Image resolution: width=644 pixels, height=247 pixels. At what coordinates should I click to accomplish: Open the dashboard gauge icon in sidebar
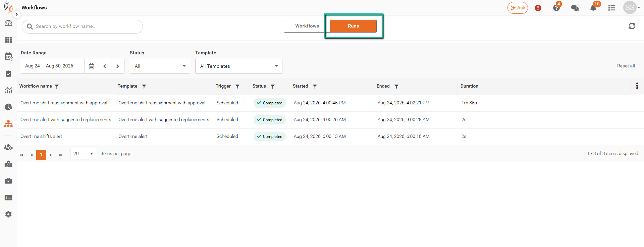[8, 23]
